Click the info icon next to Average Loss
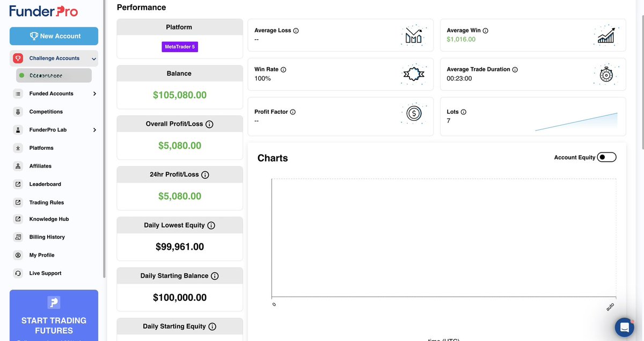 click(296, 31)
